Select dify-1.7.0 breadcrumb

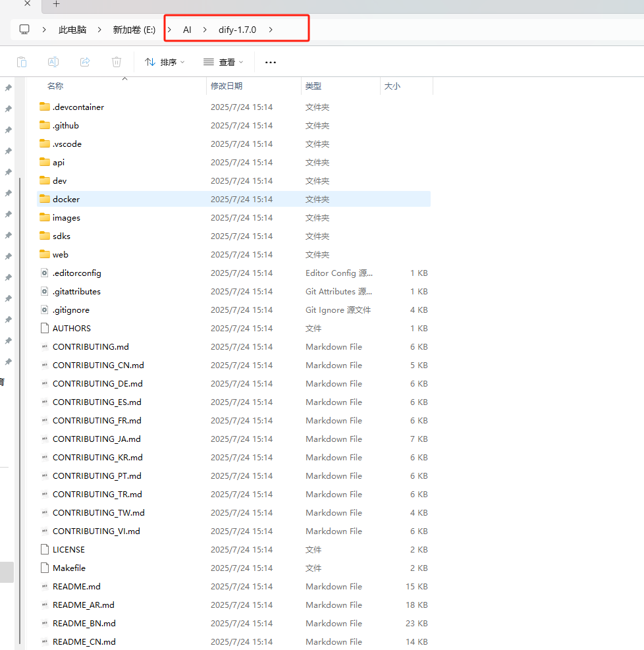click(238, 30)
